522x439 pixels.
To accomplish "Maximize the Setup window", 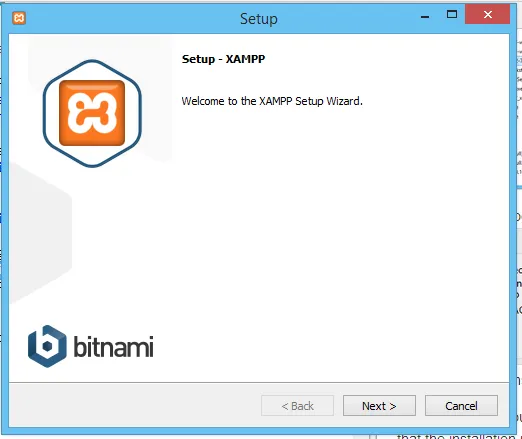I will 452,14.
